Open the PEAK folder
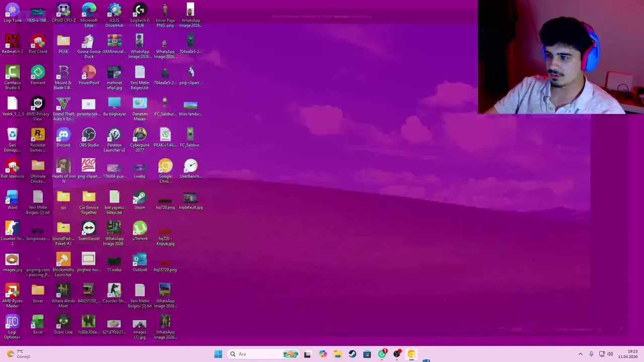 point(63,45)
